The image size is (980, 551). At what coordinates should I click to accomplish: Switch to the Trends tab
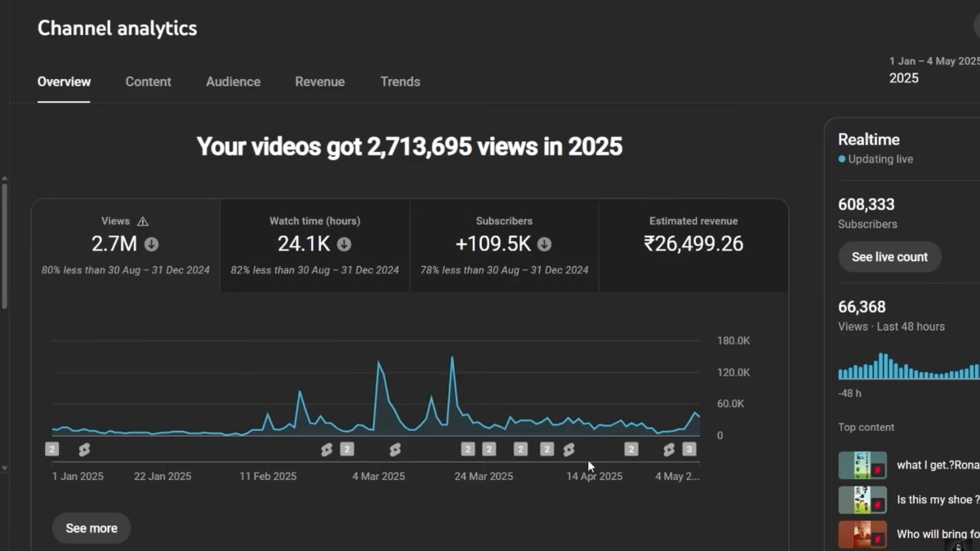(x=400, y=82)
